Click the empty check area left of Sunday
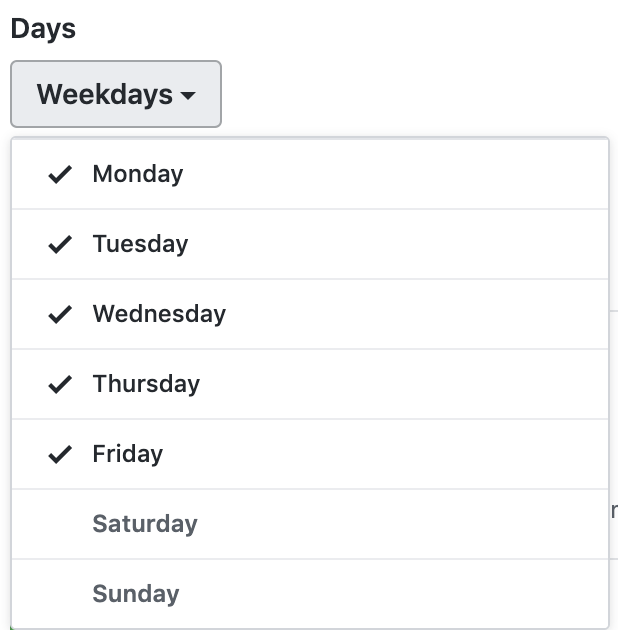This screenshot has width=618, height=630. pos(60,594)
